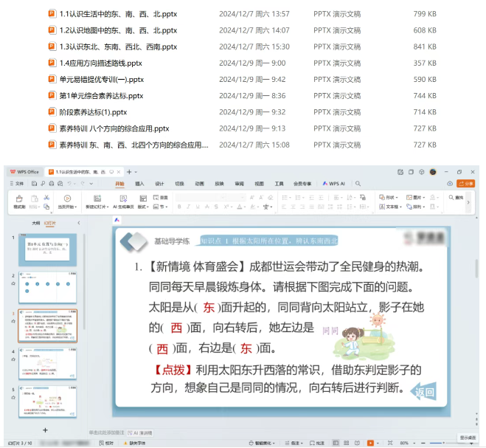Click the AI 生成单页 icon
Screen dimensions: 486x448
pos(123,201)
